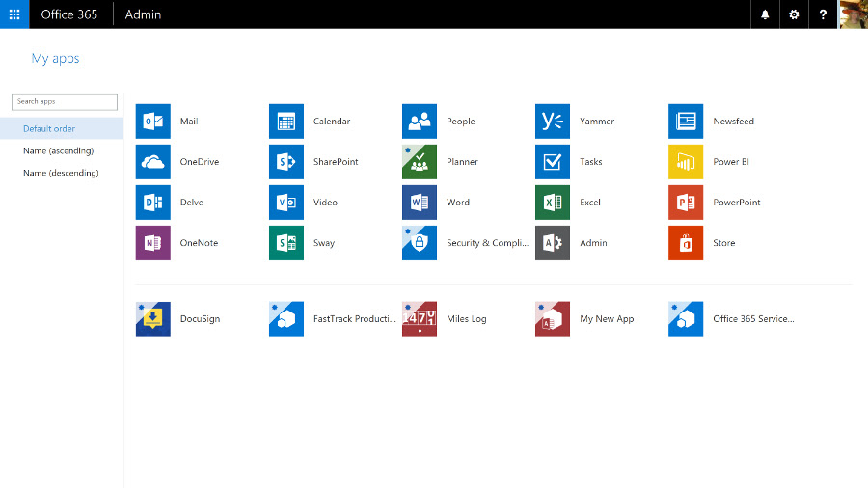Launch the Yammer app icon
Screen dimensions: 868x488
coord(553,122)
